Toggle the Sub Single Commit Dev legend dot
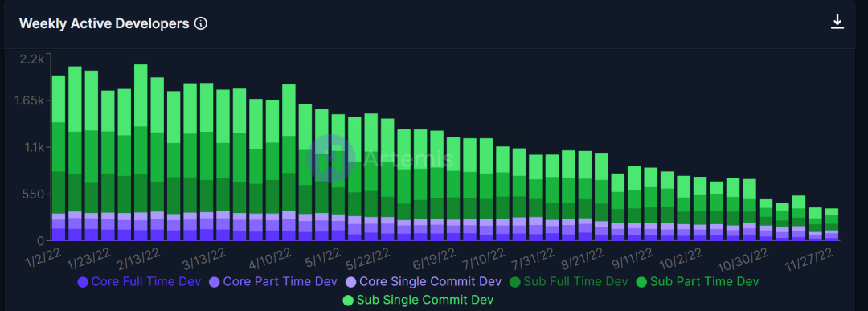Image resolution: width=868 pixels, height=311 pixels. (348, 301)
